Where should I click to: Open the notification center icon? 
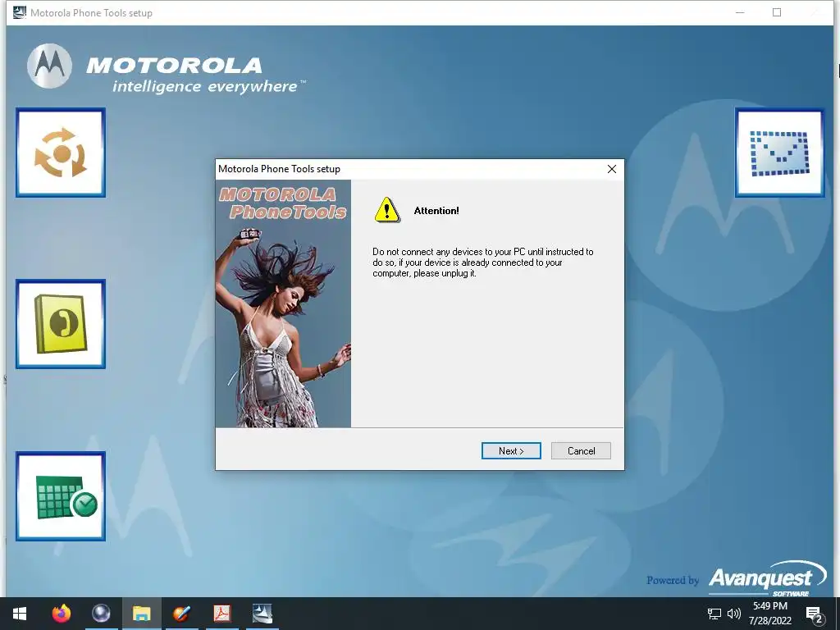[x=814, y=614]
